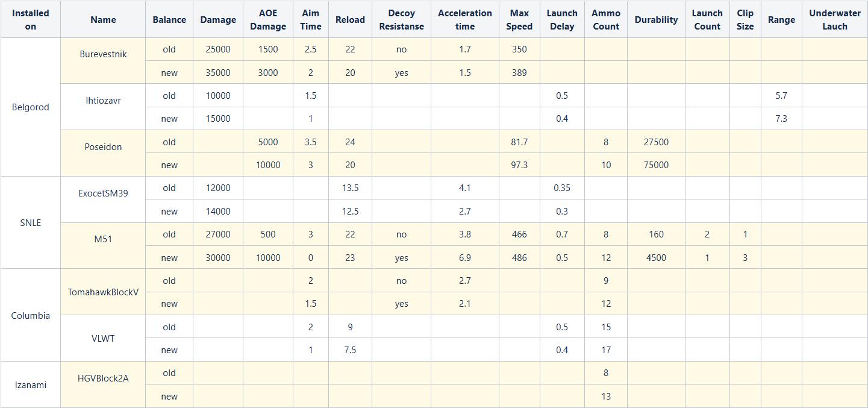Screen dimensions: 868x408
Task: Click the 'Burevestnik' name cell
Action: click(103, 61)
